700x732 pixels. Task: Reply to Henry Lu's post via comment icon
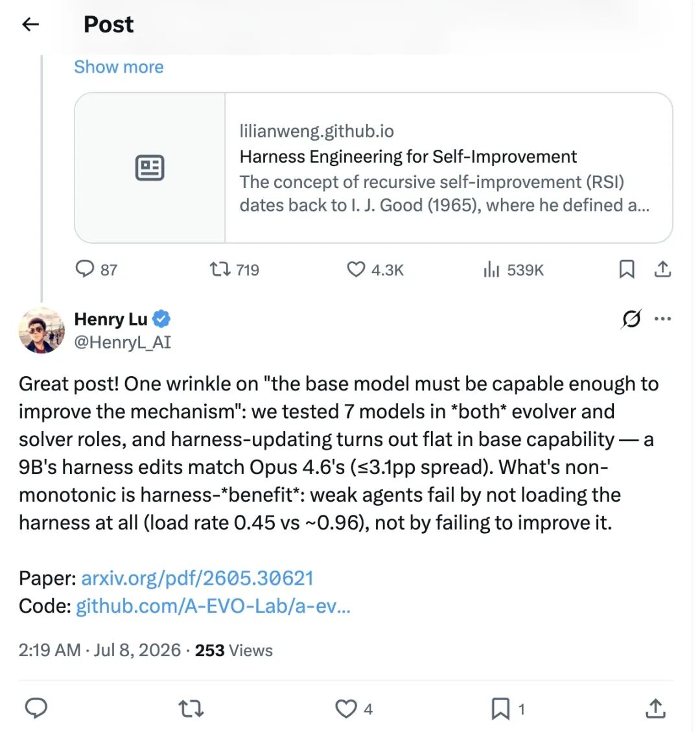coord(36,709)
